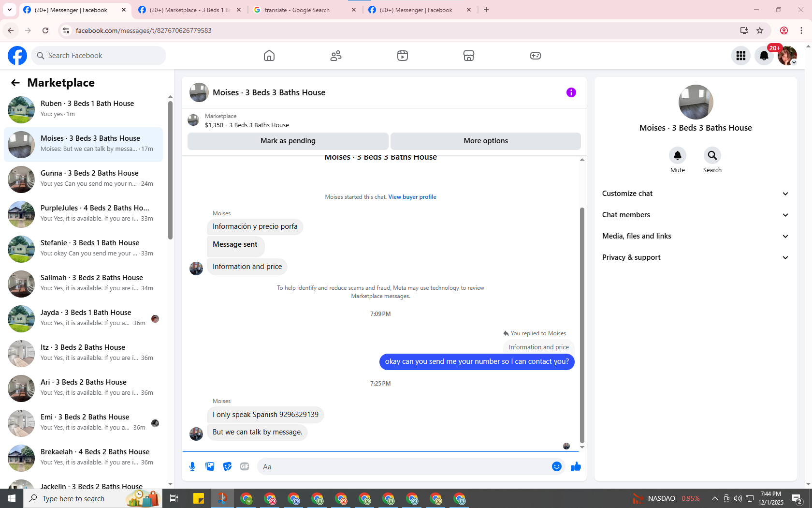Open Windows Start menu
Viewport: 812px width, 508px height.
[x=12, y=498]
